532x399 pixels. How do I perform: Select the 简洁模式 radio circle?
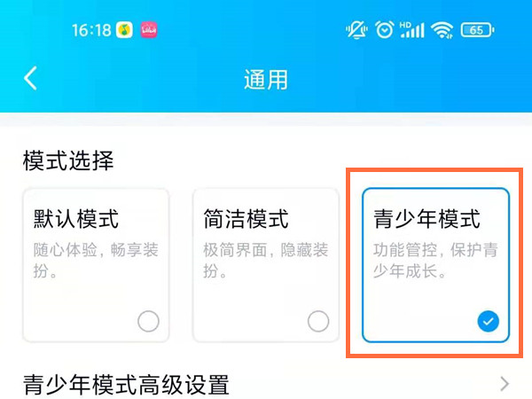[318, 321]
